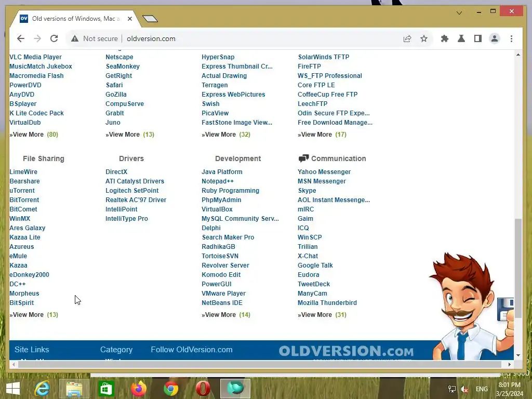Click the scroll-up arrow of vertical scrollbar
532x399 pixels.
pyautogui.click(x=518, y=55)
